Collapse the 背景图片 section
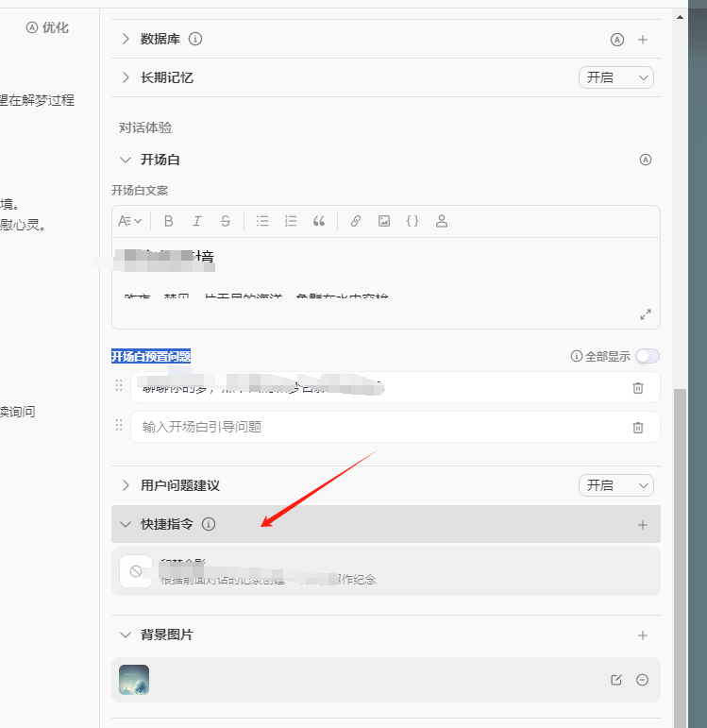The width and height of the screenshot is (707, 728). [126, 635]
